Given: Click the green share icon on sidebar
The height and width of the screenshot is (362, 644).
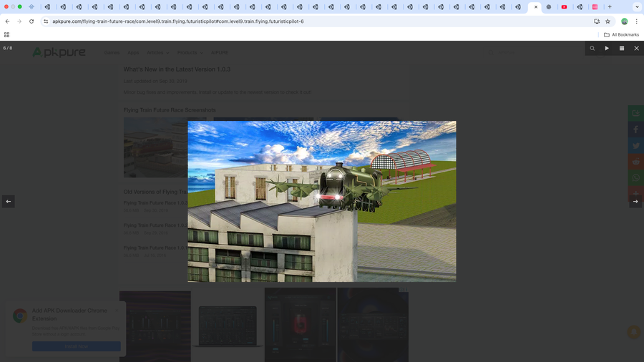Looking at the screenshot, I should (x=636, y=113).
